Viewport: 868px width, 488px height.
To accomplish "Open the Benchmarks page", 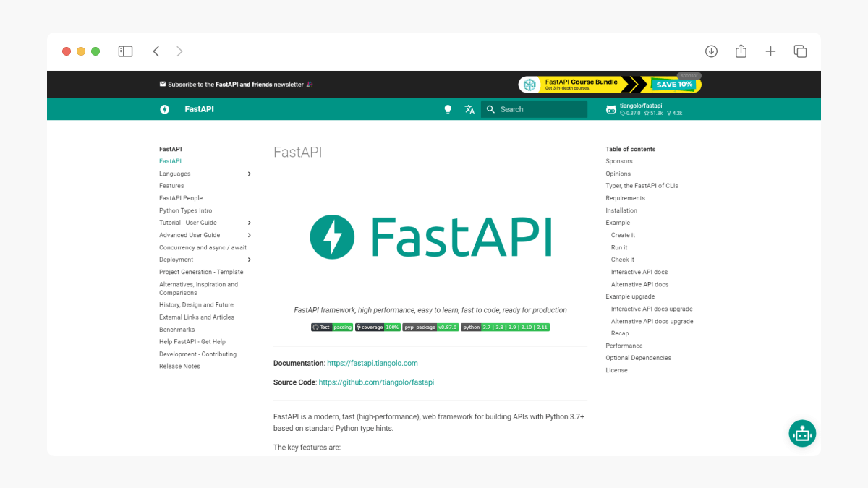I will click(x=177, y=330).
